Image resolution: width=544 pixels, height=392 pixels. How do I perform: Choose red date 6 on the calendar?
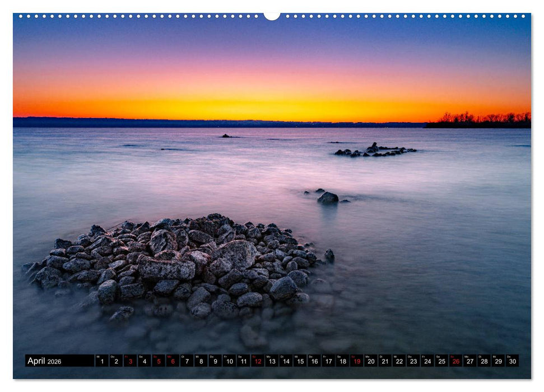pos(172,361)
